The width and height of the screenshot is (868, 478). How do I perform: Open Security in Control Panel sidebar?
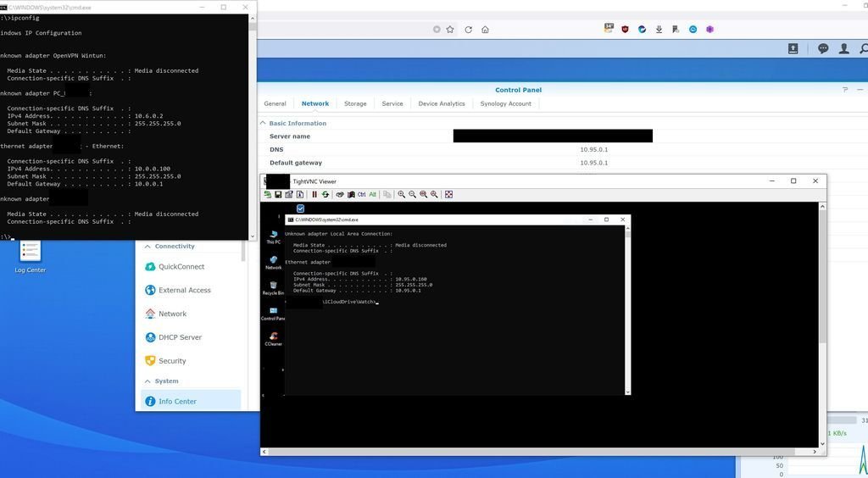tap(191, 361)
